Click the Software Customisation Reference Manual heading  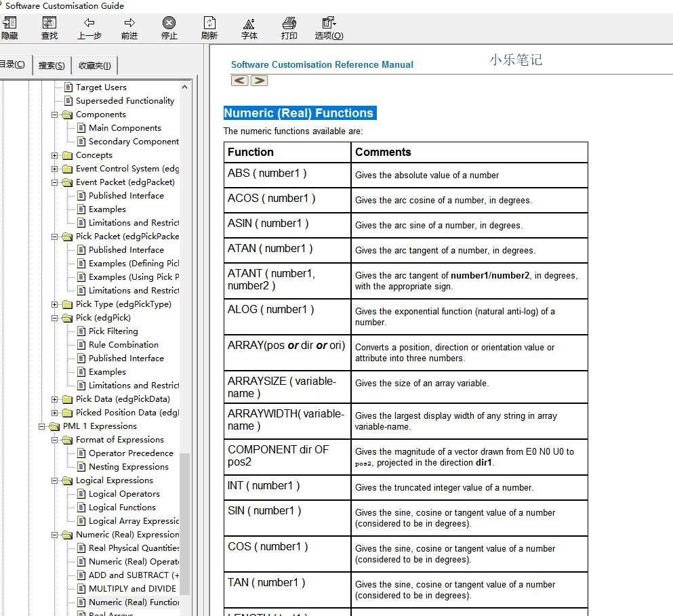[322, 65]
